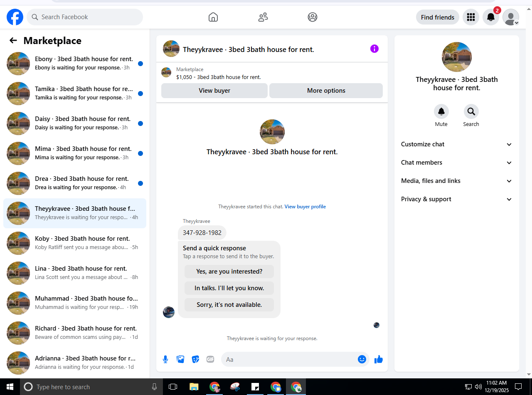Click the back arrow beside Marketplace
This screenshot has width=532, height=395.
pos(13,40)
